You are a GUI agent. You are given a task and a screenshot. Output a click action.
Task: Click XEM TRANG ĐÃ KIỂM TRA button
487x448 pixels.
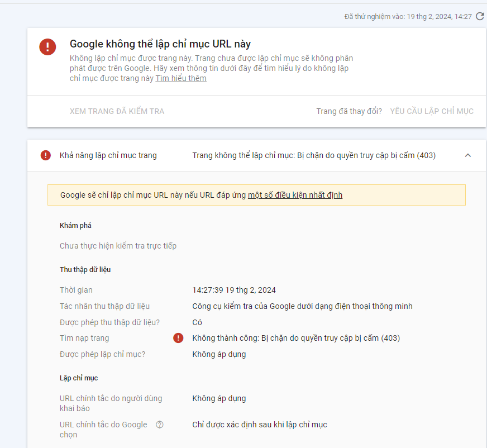click(x=117, y=111)
